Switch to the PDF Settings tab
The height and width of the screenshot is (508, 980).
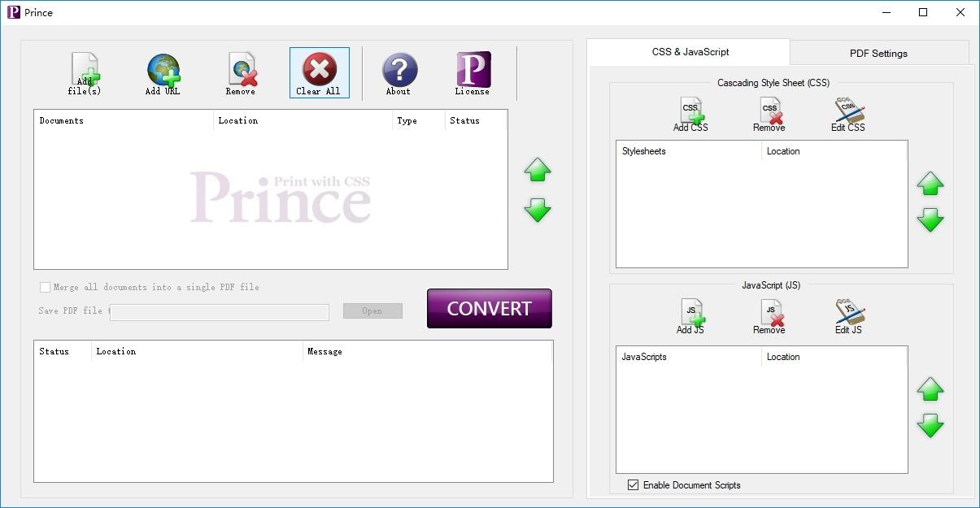point(878,54)
